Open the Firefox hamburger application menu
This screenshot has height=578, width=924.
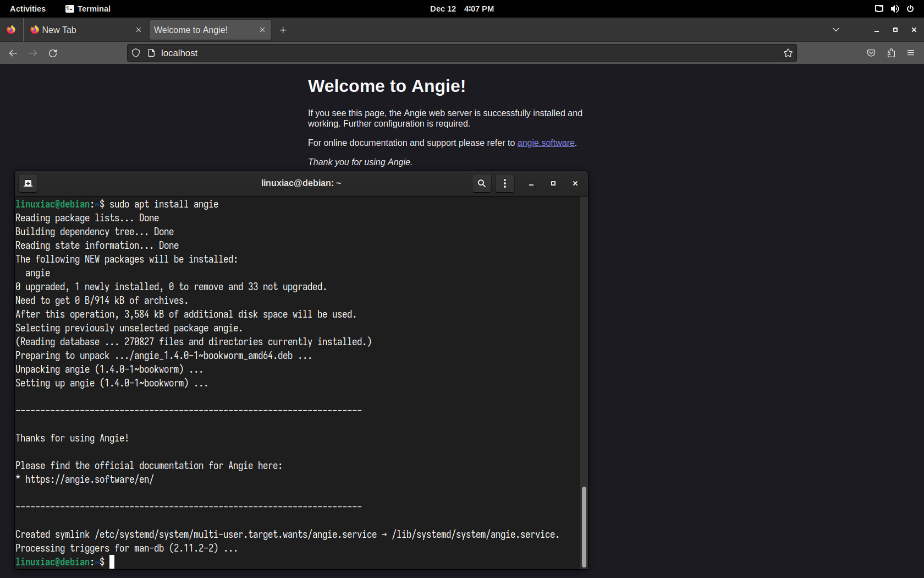911,53
